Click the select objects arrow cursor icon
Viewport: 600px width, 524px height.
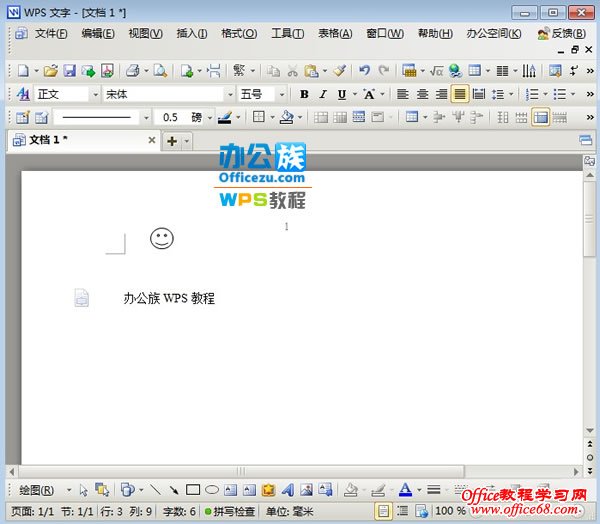click(83, 490)
